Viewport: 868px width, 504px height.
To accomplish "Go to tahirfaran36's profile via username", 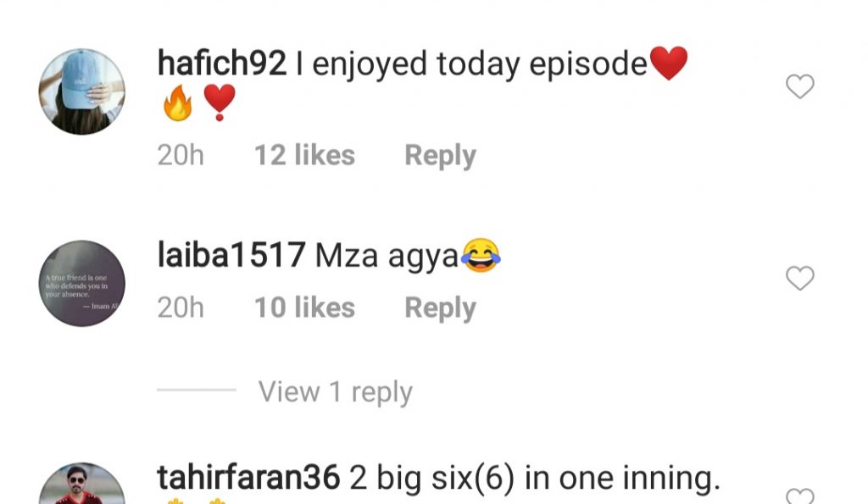I will tap(248, 478).
